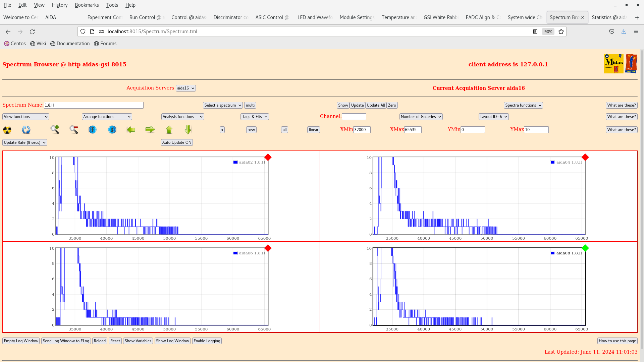Select the green diamond marker on aida08 gallery
Viewport: 644px width, 362px height.
(585, 248)
